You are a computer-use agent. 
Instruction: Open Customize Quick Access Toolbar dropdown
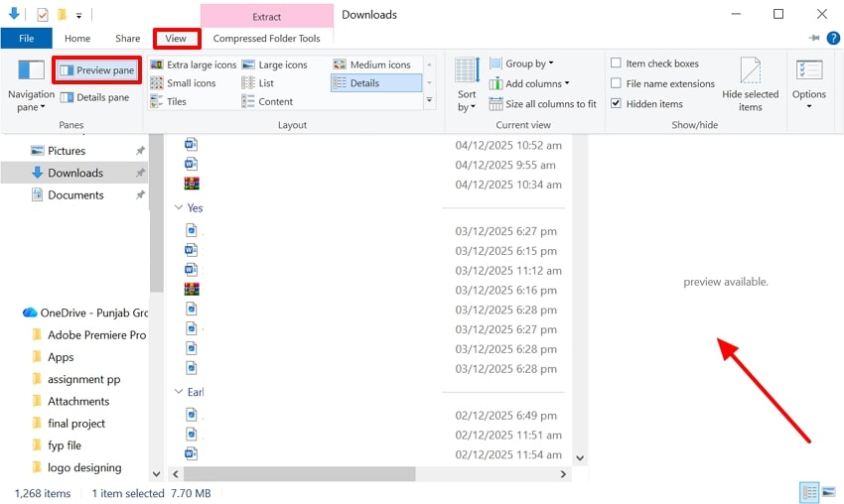coord(78,16)
